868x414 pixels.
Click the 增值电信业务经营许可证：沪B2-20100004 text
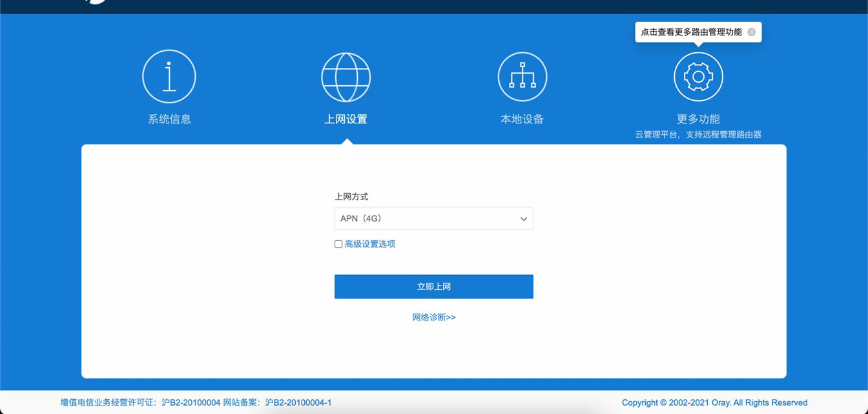coord(141,402)
